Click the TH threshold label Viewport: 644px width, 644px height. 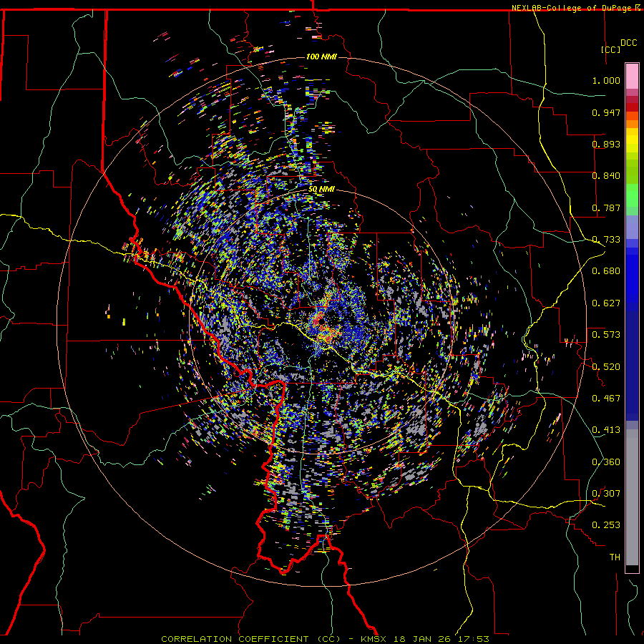pyautogui.click(x=615, y=557)
